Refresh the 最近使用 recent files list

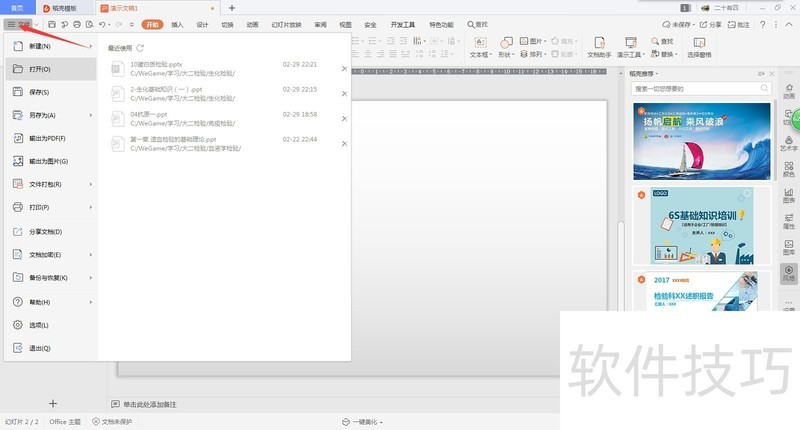click(140, 48)
